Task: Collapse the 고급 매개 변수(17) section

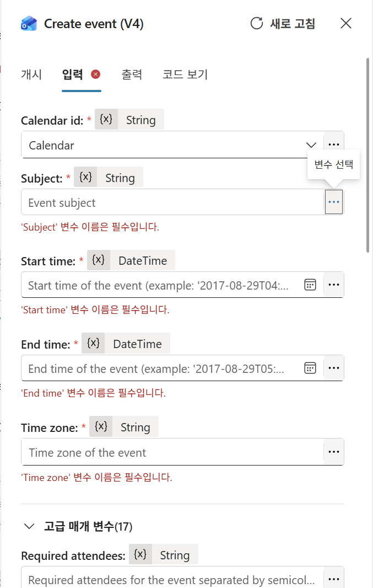Action: tap(29, 526)
